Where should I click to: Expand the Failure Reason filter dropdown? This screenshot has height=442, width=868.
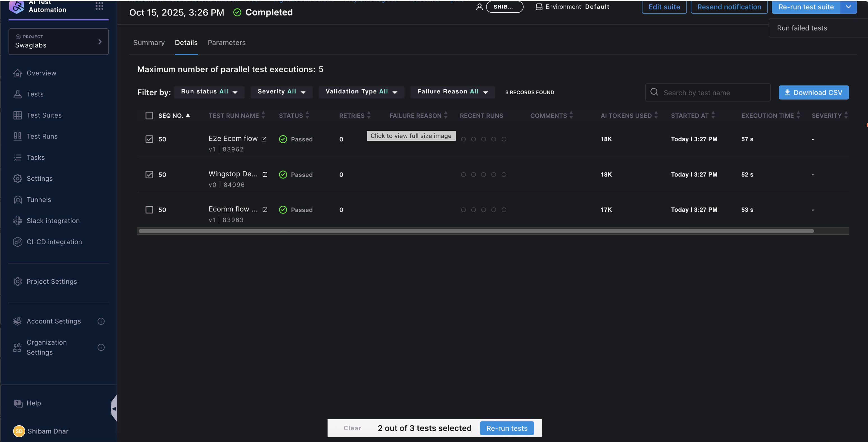452,91
